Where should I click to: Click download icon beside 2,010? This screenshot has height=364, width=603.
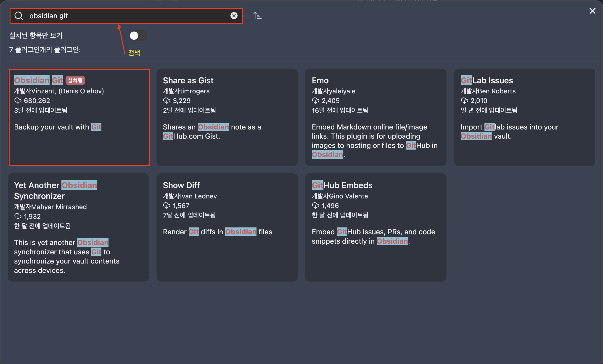coord(464,100)
